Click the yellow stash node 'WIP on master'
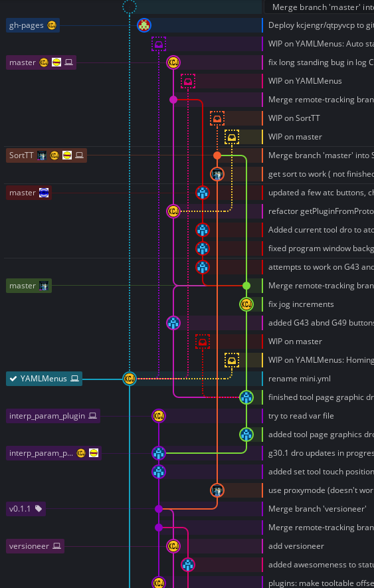The width and height of the screenshot is (374, 588). 232,137
